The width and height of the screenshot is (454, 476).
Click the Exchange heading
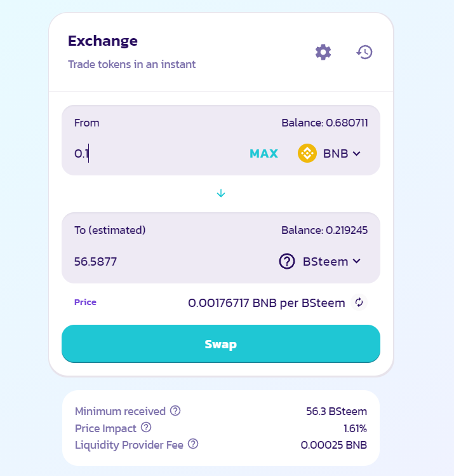click(103, 41)
